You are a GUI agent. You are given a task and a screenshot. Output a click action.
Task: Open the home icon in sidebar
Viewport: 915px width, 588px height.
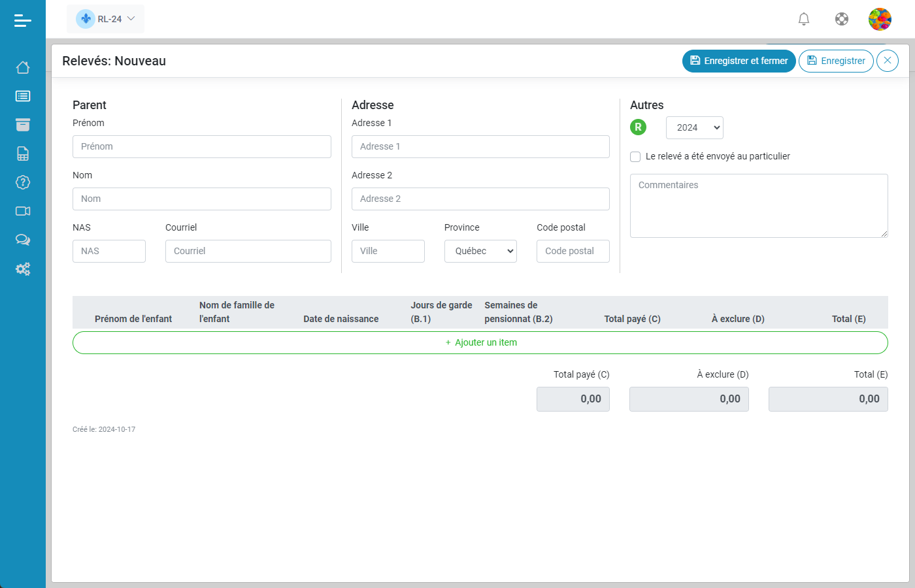[x=23, y=67]
